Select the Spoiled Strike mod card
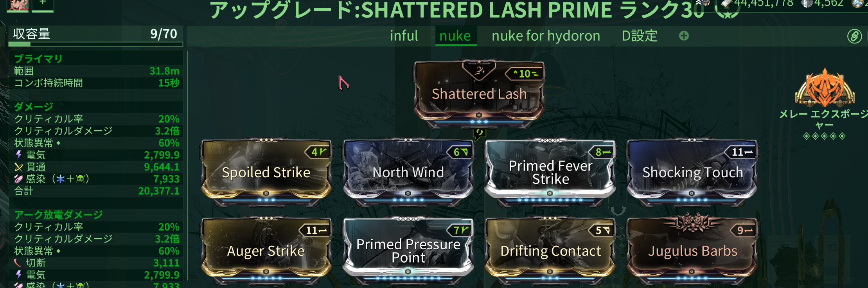 [x=266, y=172]
